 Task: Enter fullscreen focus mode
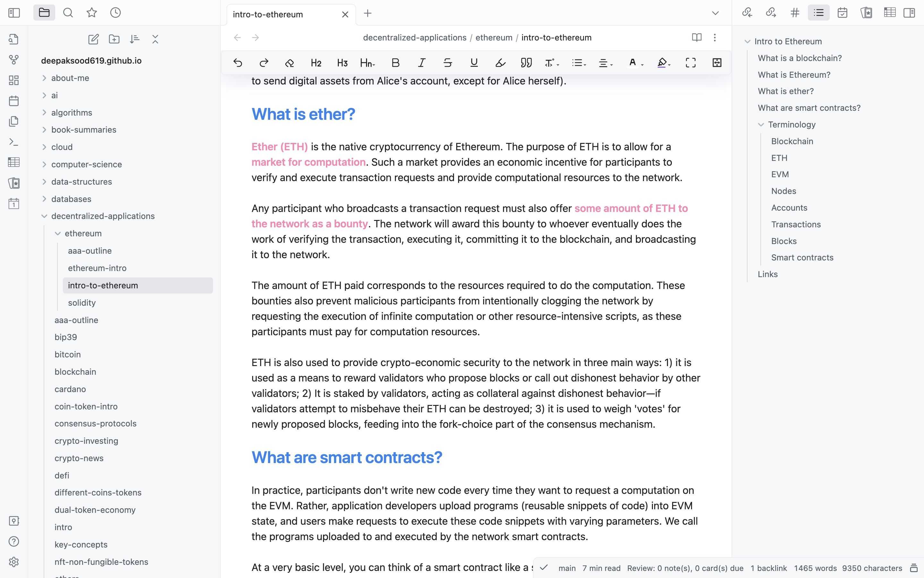click(691, 63)
